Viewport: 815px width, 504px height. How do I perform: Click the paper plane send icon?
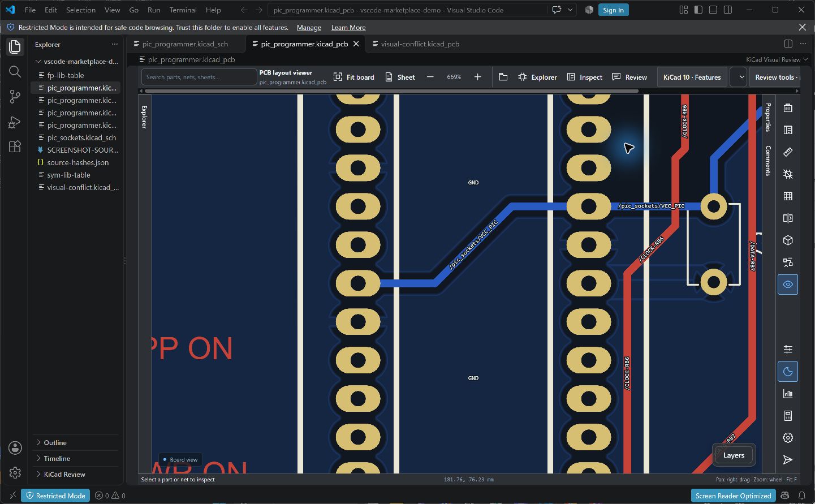coord(788,460)
